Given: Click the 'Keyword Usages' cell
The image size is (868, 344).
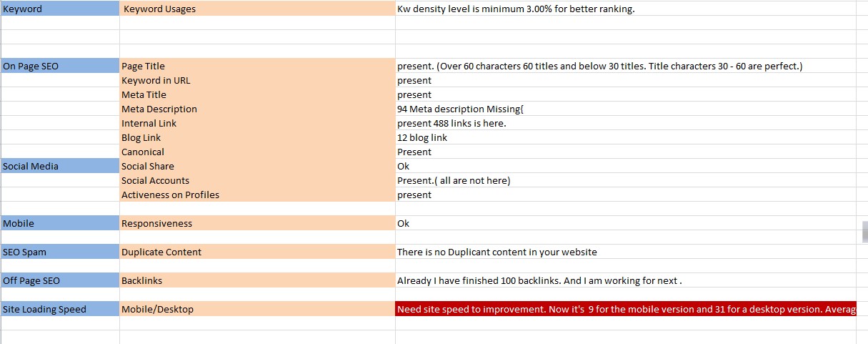Looking at the screenshot, I should (257, 9).
